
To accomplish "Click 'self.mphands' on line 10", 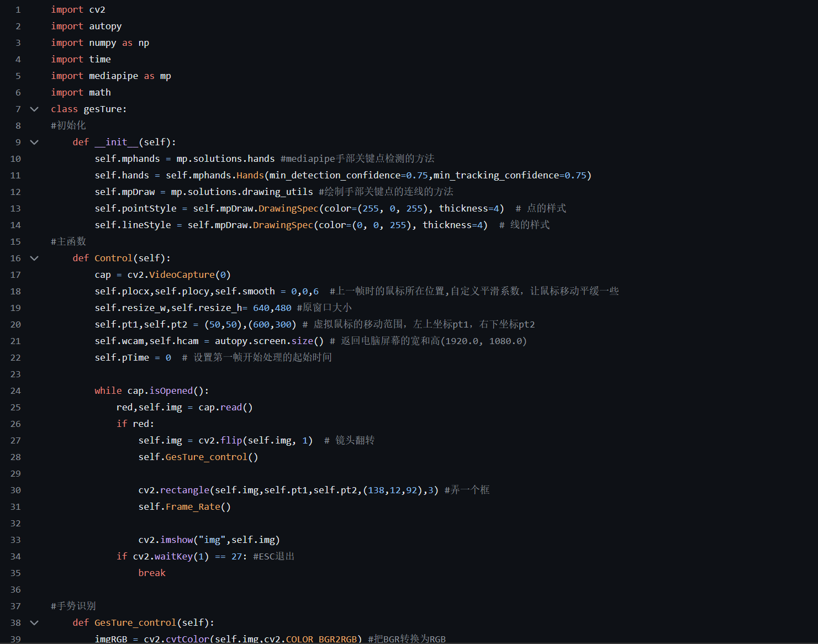I will click(x=127, y=159).
